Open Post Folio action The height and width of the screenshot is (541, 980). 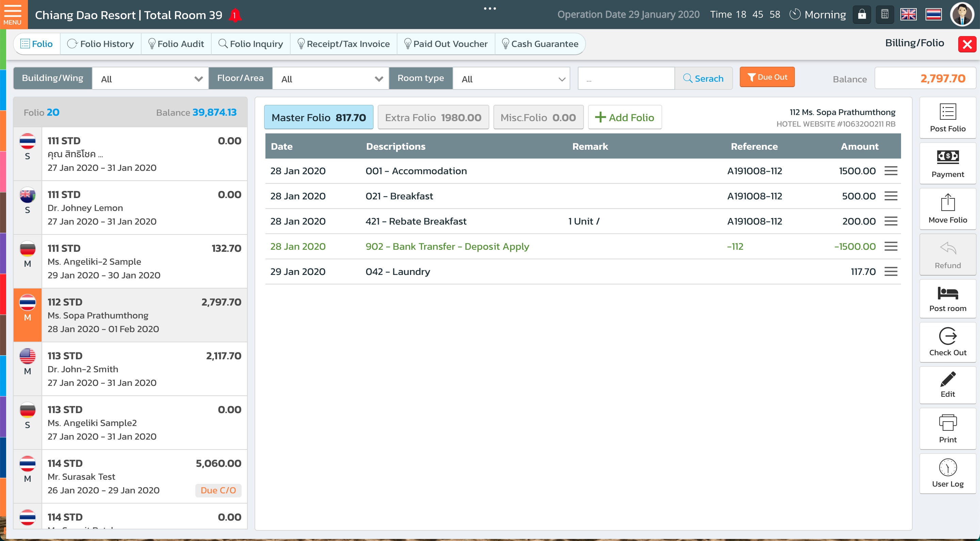pos(947,118)
